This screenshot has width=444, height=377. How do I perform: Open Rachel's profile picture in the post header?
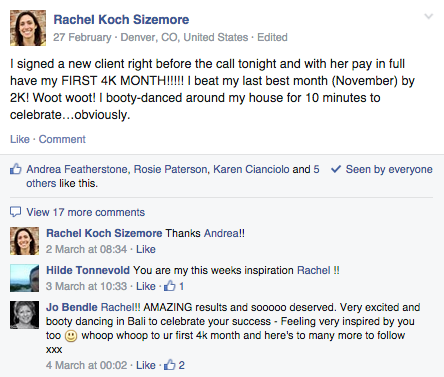[x=28, y=28]
